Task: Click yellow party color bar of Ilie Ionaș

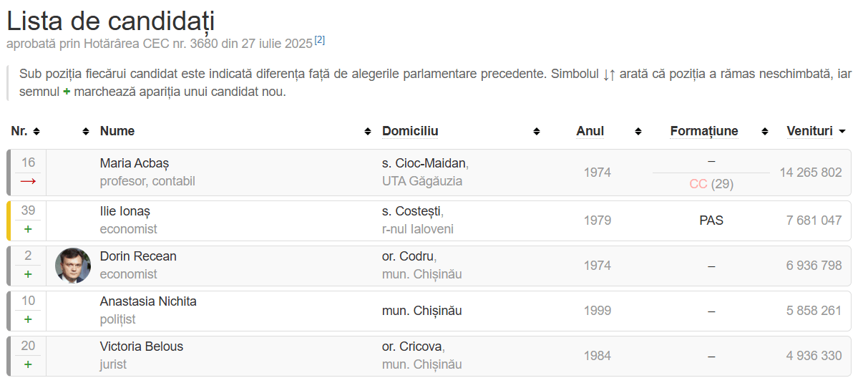Action: coord(9,220)
